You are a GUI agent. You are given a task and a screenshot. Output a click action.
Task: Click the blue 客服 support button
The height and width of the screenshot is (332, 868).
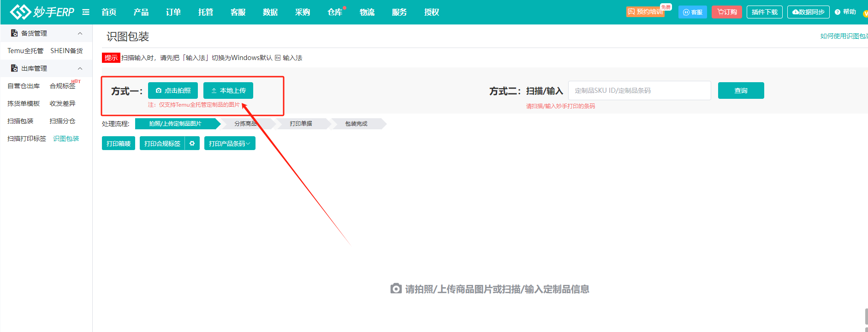(693, 12)
